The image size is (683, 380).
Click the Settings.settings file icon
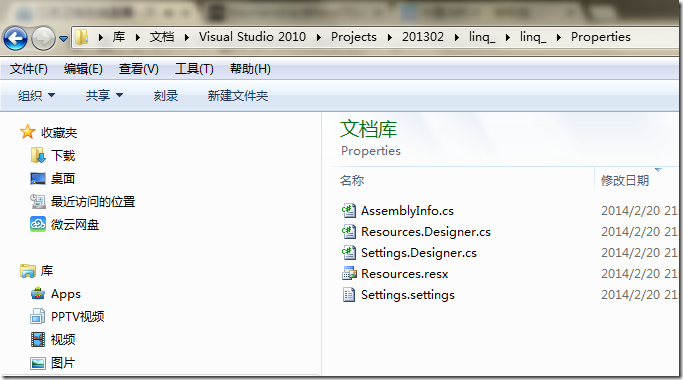pyautogui.click(x=348, y=295)
